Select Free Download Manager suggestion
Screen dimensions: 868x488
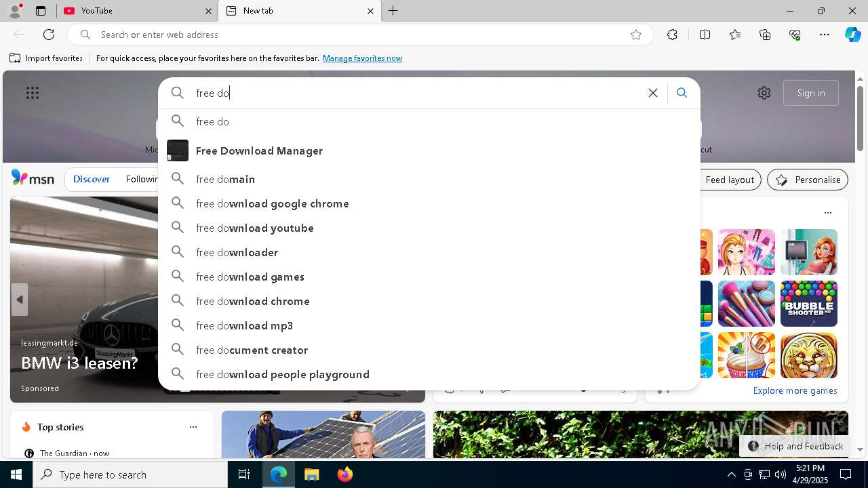pyautogui.click(x=429, y=150)
